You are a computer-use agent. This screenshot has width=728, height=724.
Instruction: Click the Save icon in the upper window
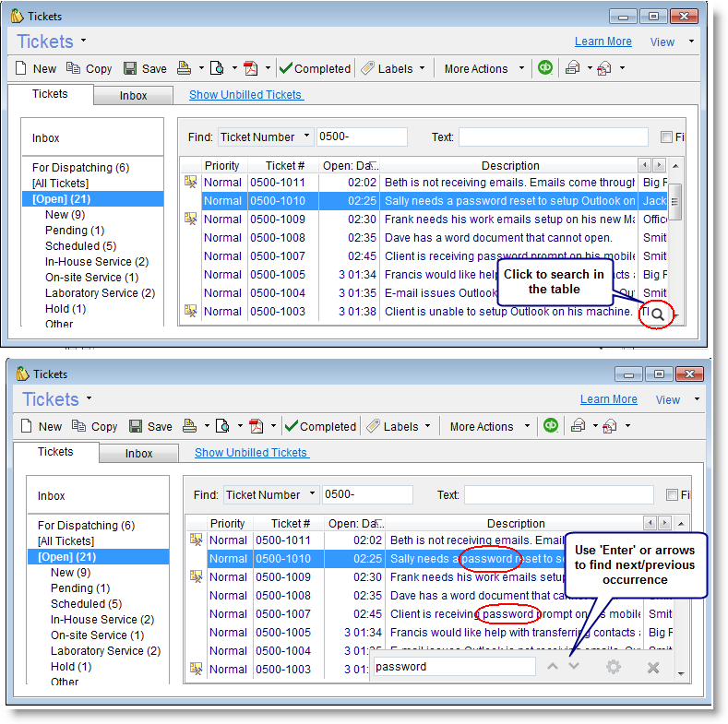click(130, 68)
